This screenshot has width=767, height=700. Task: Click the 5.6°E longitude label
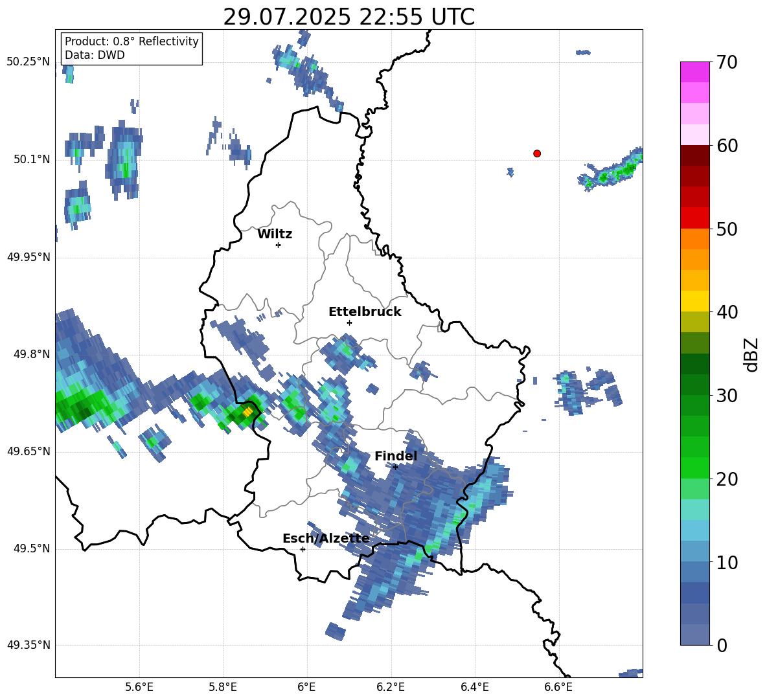pos(139,687)
